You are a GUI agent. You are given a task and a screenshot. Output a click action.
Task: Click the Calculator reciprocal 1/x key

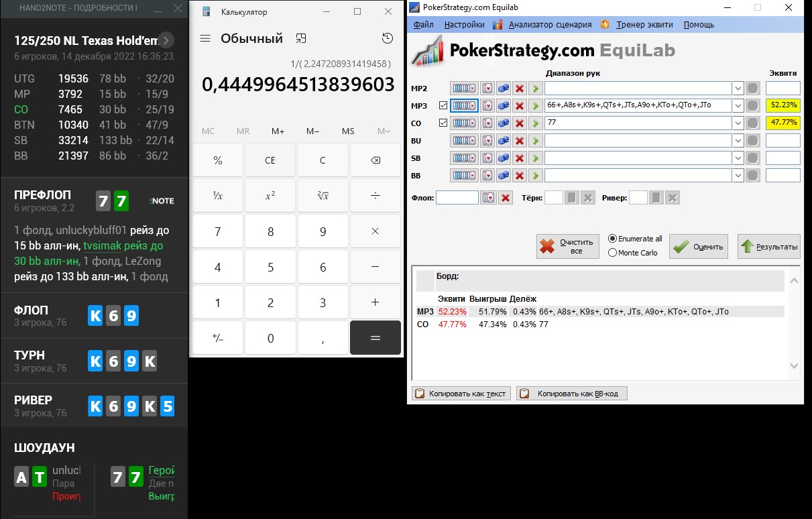tap(218, 195)
